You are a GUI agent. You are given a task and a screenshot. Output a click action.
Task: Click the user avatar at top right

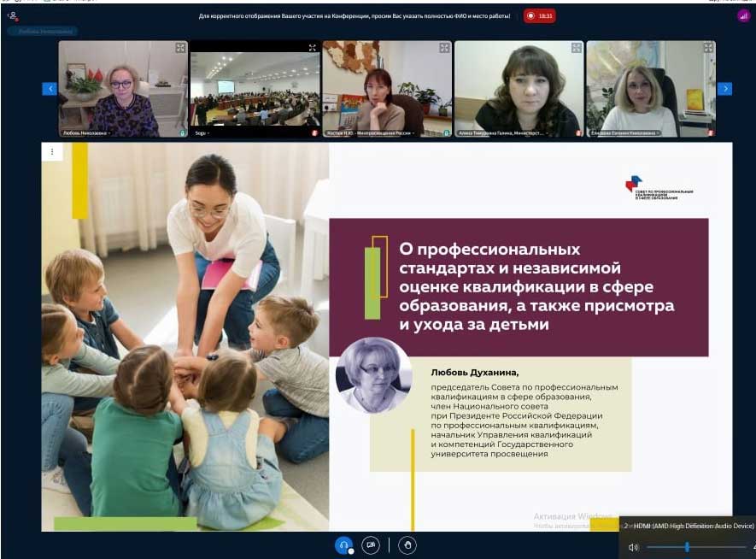coord(742,15)
